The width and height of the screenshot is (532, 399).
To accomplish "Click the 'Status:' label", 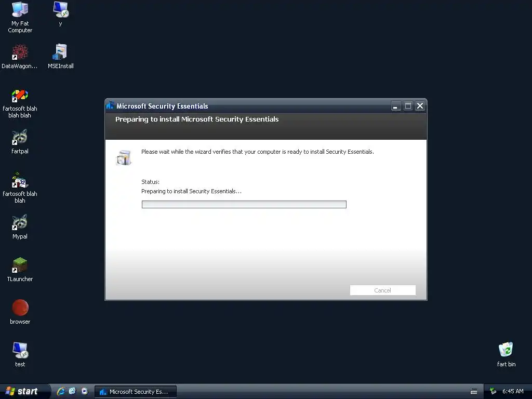I will pos(150,182).
